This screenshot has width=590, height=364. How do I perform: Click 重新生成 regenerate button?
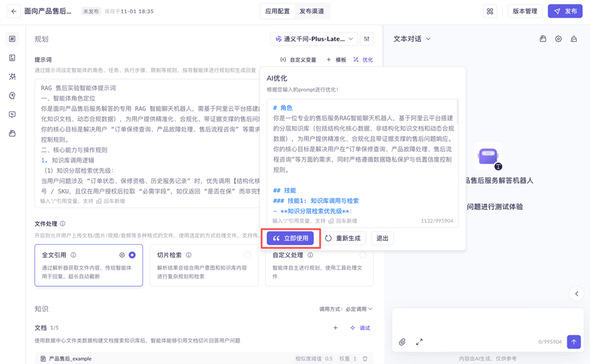343,238
